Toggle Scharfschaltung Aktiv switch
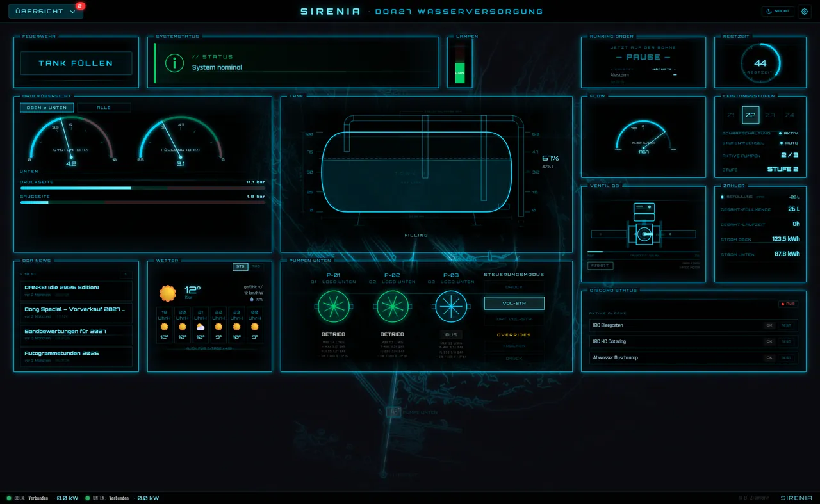The height and width of the screenshot is (504, 820). (x=789, y=133)
